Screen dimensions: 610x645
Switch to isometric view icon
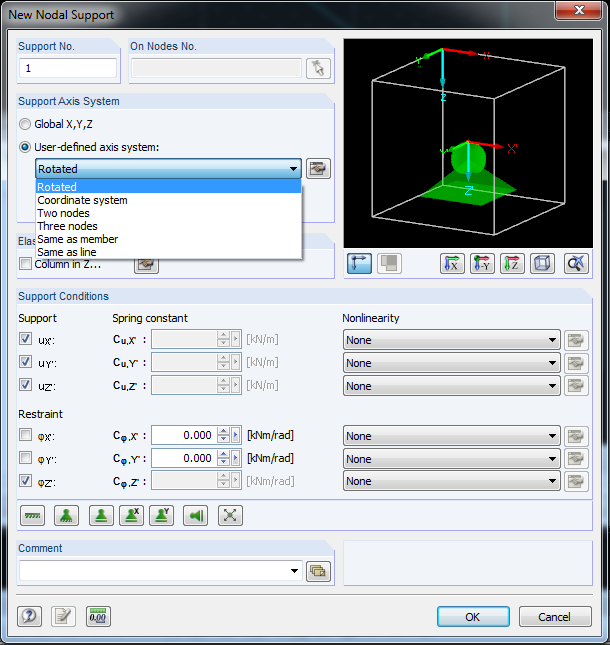[x=542, y=263]
